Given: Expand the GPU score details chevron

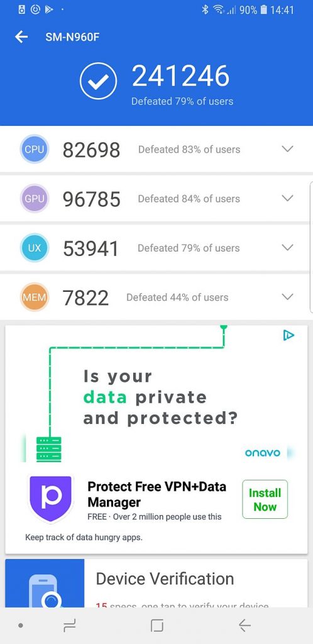Looking at the screenshot, I should [288, 198].
